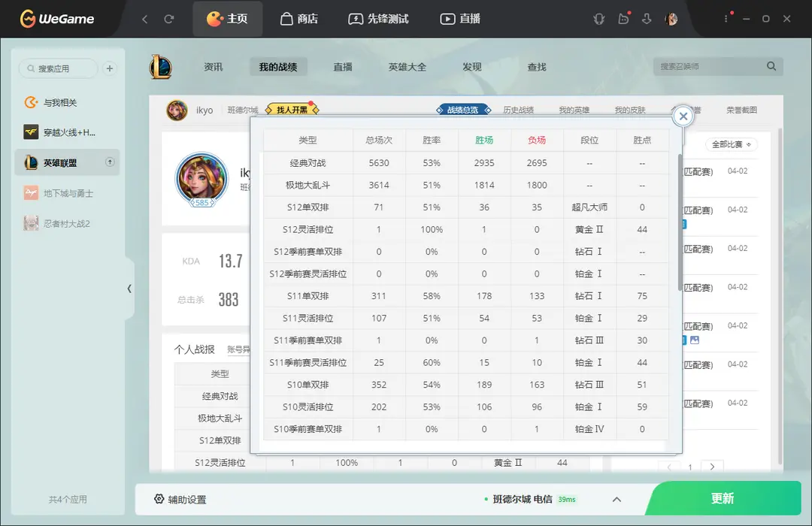Screen dimensions: 812x526
Task: Expand the server list with the up chevron
Action: click(617, 500)
